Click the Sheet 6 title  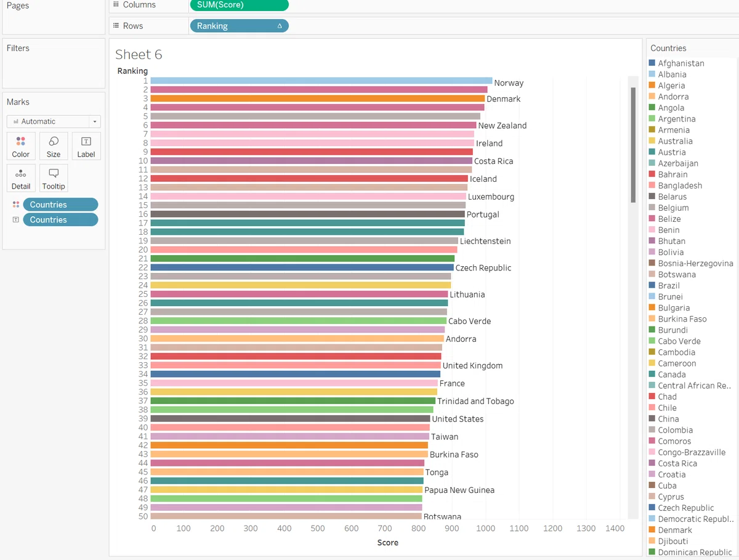click(139, 54)
